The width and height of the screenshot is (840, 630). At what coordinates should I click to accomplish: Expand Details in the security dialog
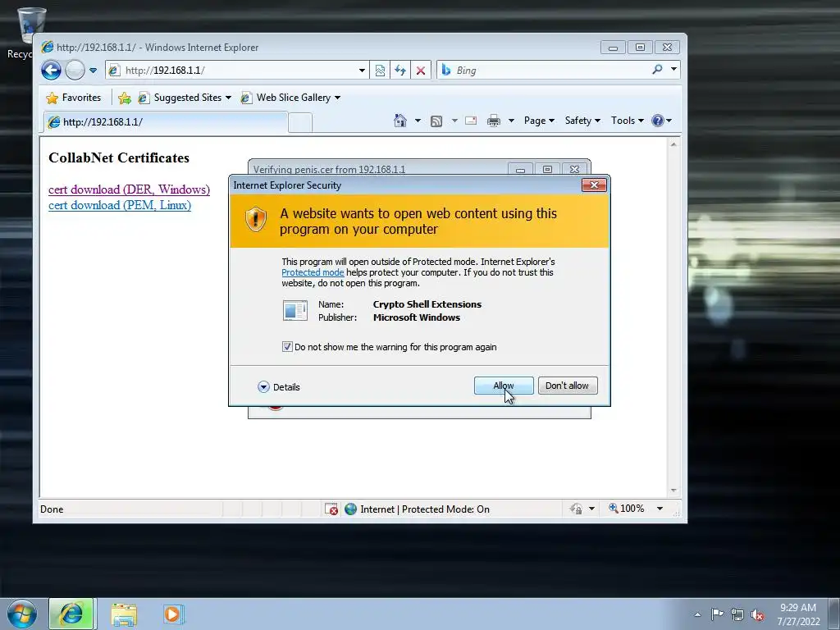pyautogui.click(x=279, y=387)
